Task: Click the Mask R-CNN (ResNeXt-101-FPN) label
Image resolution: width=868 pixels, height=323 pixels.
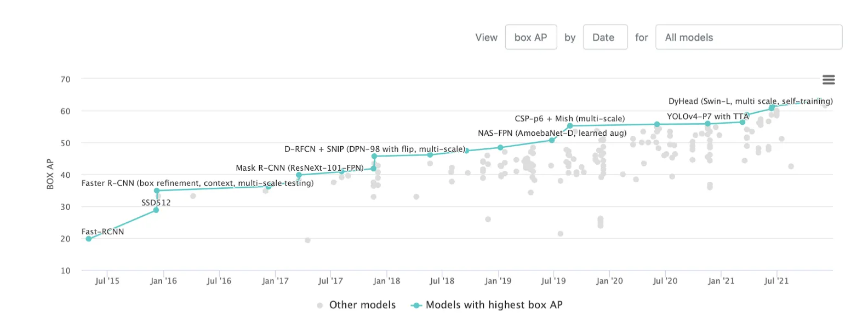Action: click(299, 168)
